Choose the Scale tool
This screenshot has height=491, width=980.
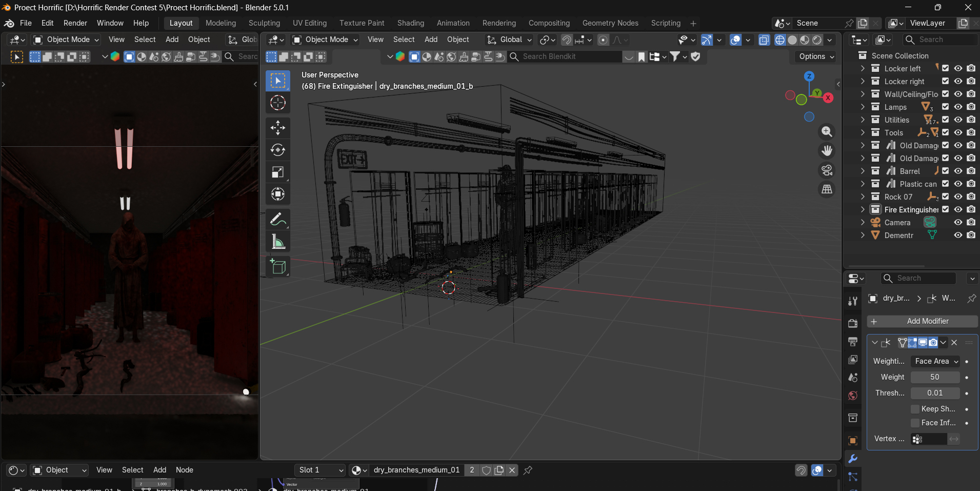coord(278,172)
